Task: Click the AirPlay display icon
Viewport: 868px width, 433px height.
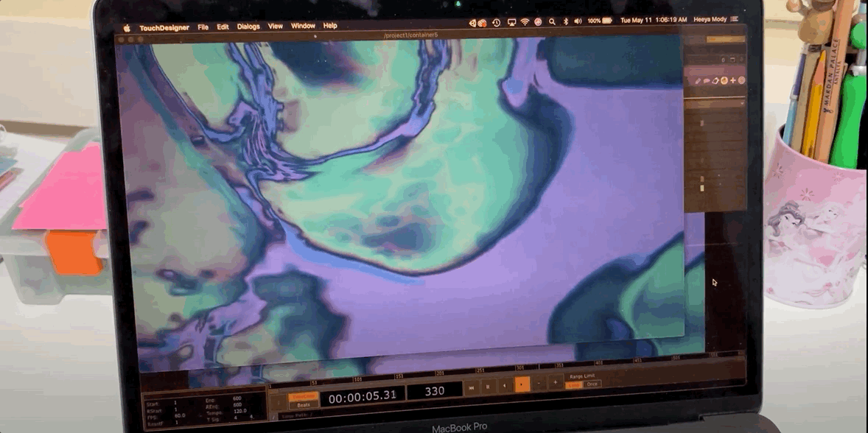Action: [x=511, y=22]
